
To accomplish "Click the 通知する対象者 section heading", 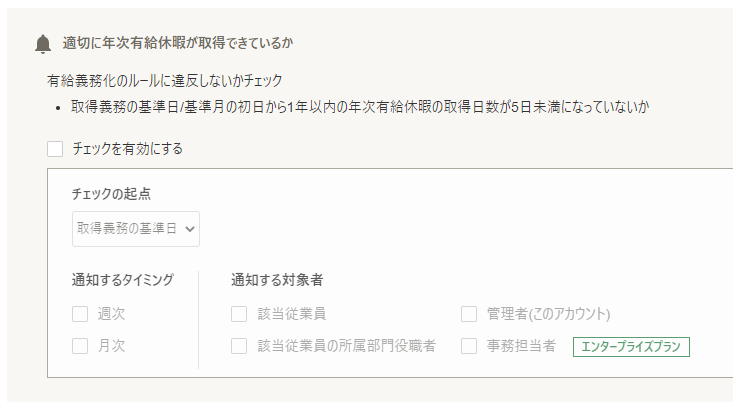I will pyautogui.click(x=277, y=280).
